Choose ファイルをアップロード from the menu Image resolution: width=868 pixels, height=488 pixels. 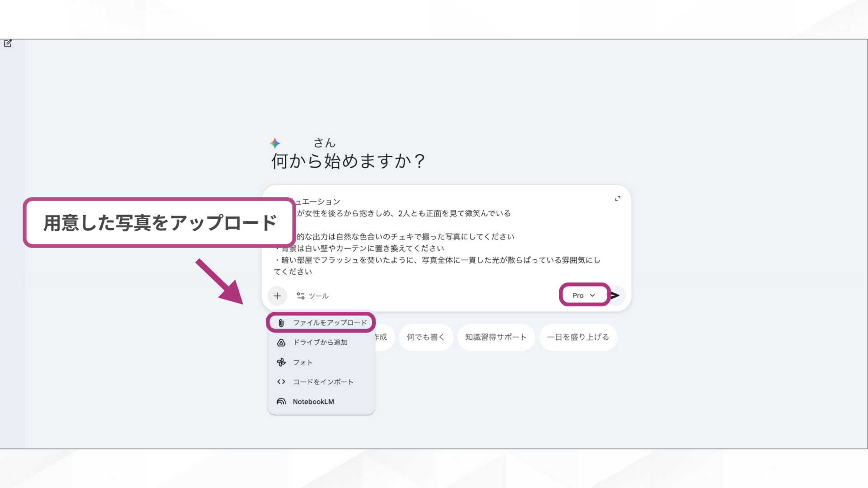(x=330, y=322)
